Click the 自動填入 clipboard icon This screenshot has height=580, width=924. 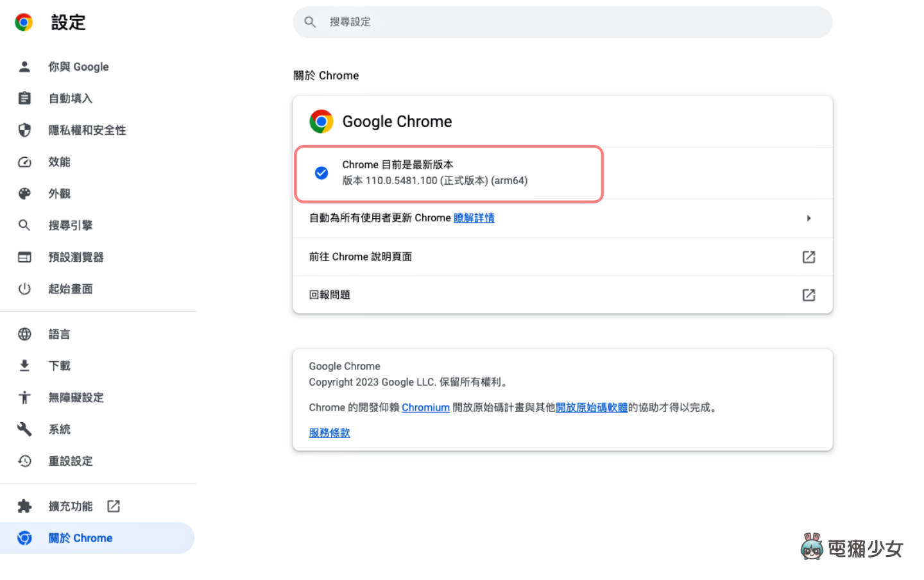tap(24, 98)
